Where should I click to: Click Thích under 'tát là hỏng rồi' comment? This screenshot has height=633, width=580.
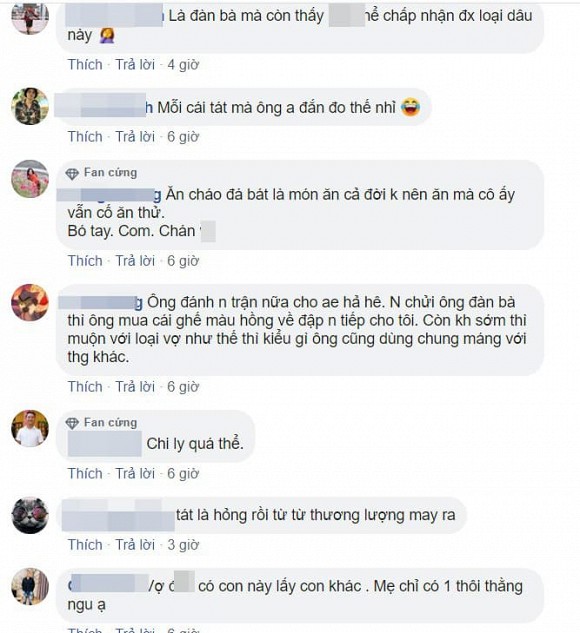point(85,545)
